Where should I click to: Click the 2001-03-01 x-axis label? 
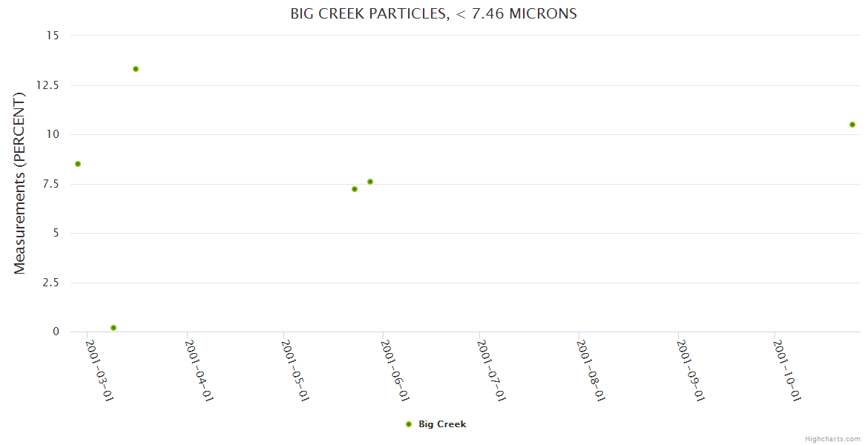click(x=99, y=371)
